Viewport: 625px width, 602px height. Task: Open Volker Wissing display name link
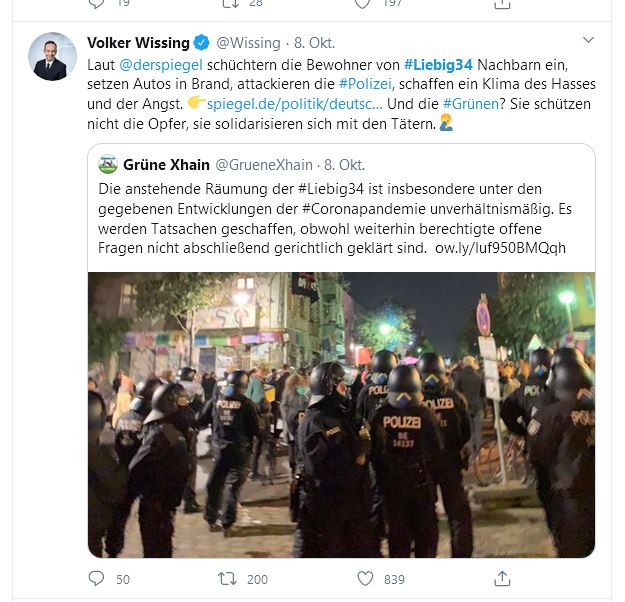pos(138,43)
